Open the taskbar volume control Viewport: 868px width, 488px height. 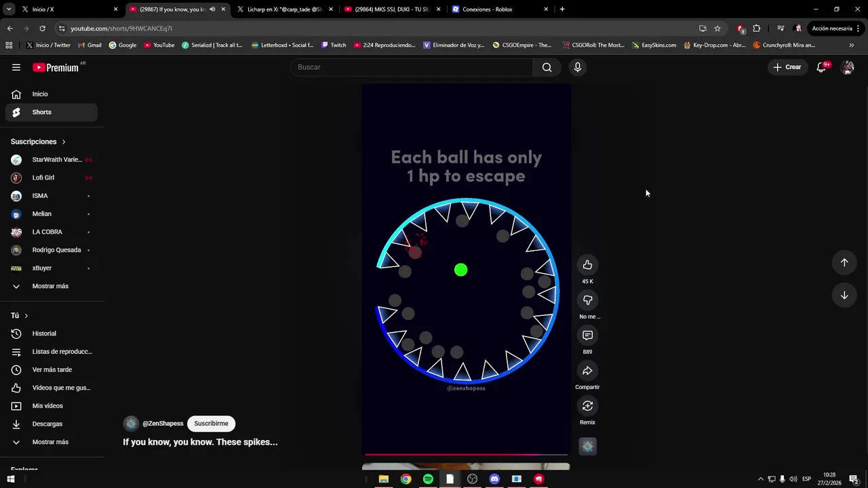[x=793, y=479]
